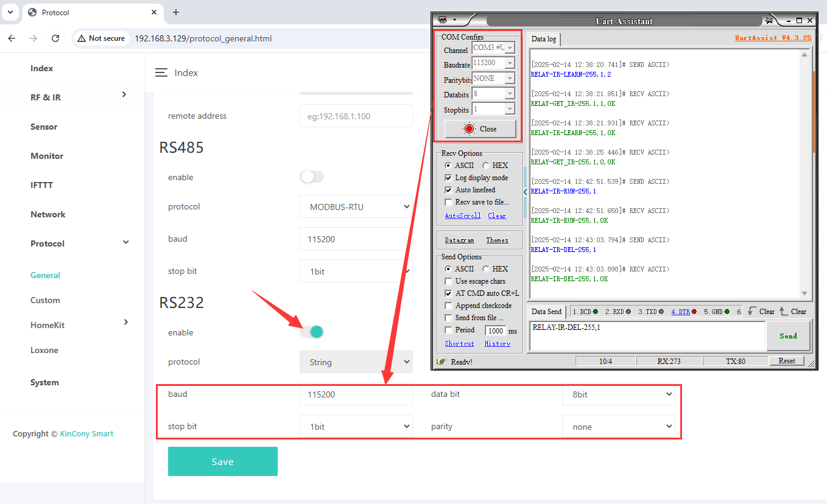Click the pin-on-top icon in Uart Assistant title bar
The image size is (827, 504).
769,21
